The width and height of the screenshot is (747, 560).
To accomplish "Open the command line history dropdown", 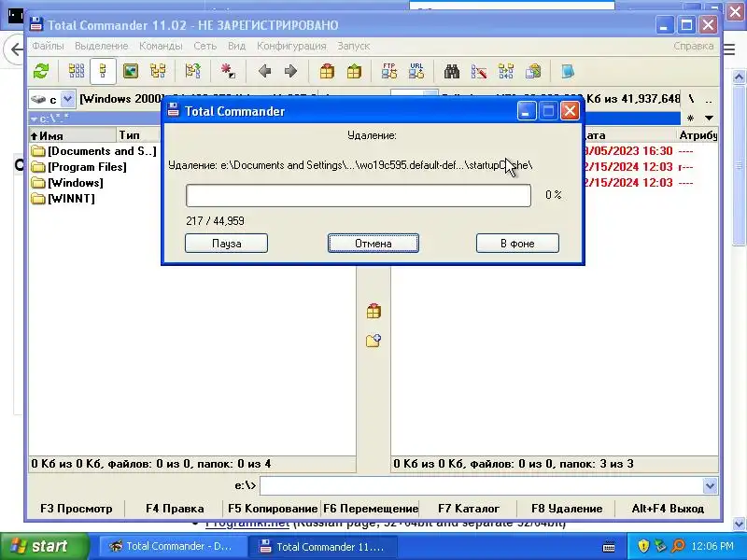I will [x=710, y=486].
